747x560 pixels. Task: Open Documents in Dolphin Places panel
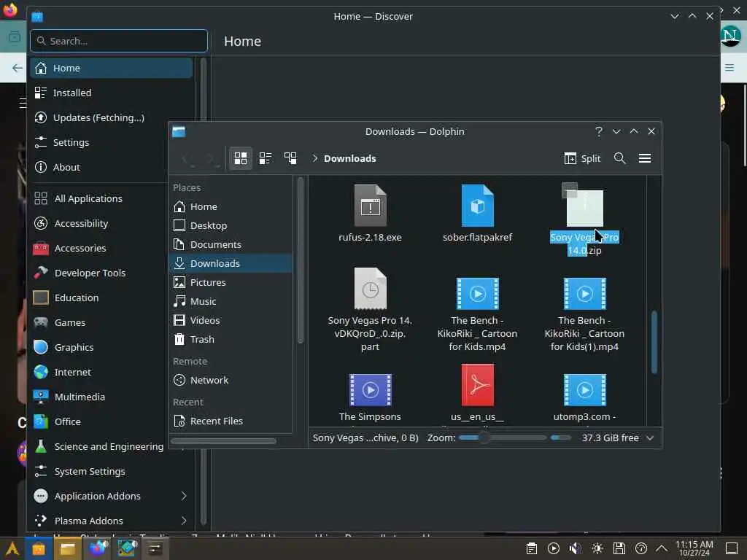231,244
